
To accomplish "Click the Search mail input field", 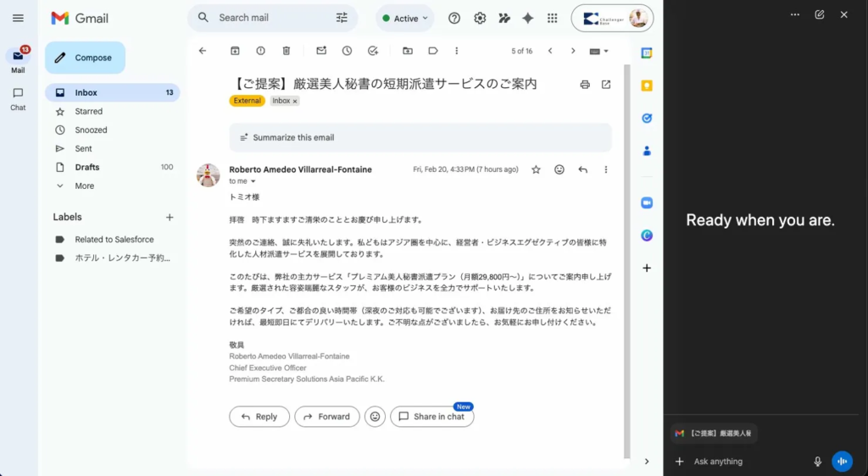I will [271, 18].
